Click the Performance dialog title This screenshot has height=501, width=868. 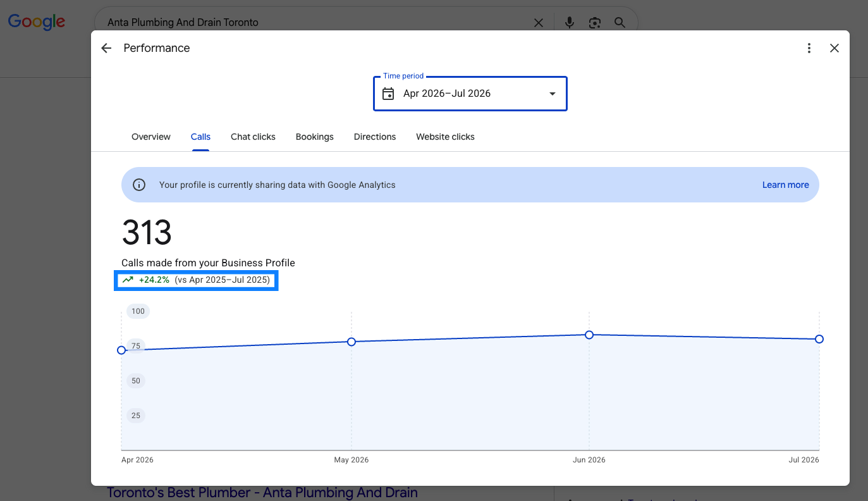(x=157, y=48)
